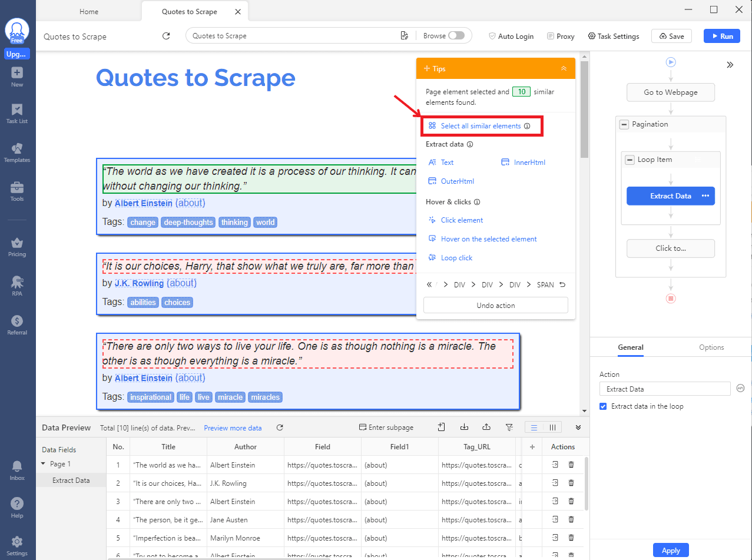Click the RPA sidebar icon

[x=17, y=284]
